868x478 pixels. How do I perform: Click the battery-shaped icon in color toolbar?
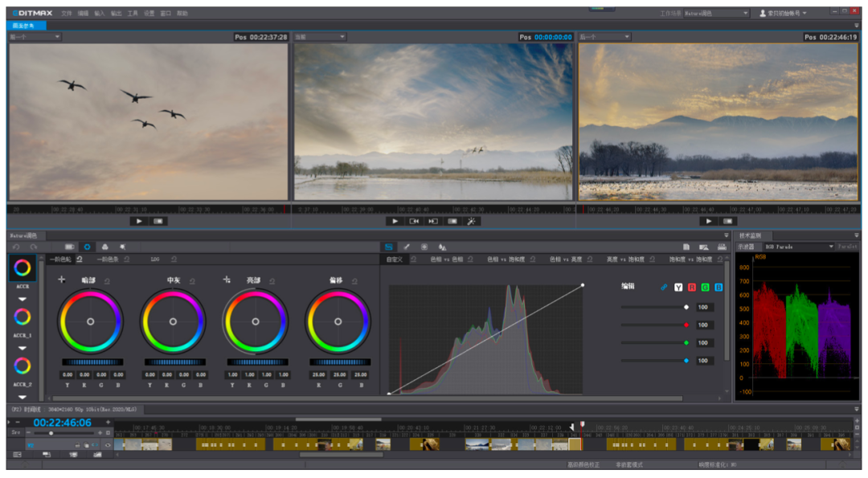coord(69,247)
